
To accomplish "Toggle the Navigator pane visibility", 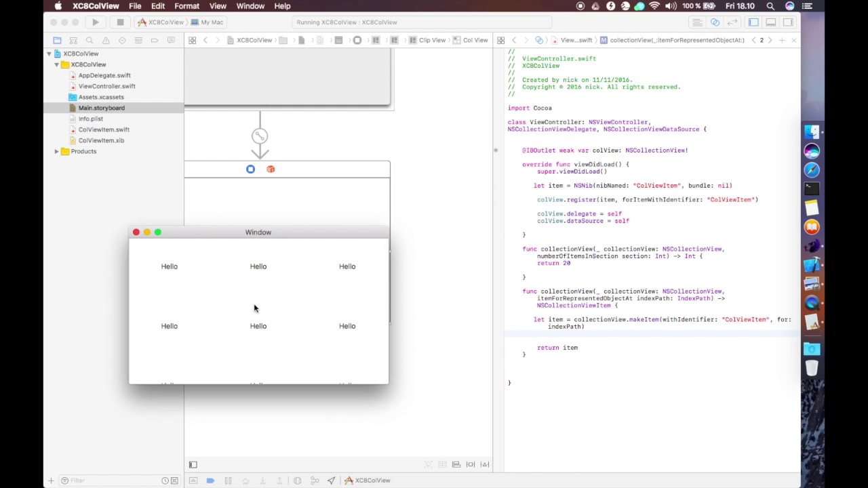I will pos(753,22).
